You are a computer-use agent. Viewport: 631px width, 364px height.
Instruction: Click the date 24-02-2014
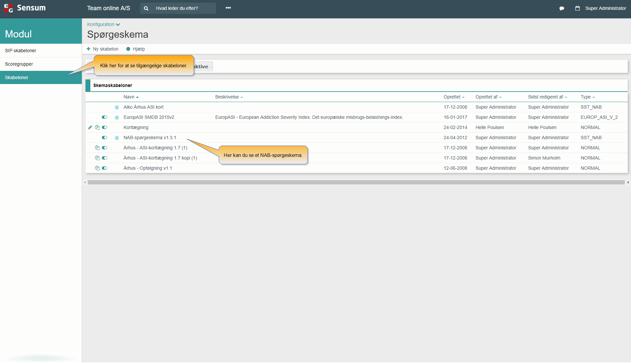coord(455,127)
